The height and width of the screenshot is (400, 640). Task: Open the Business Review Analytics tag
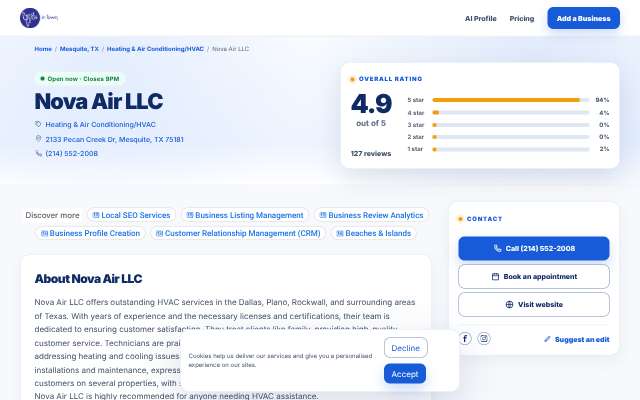(371, 215)
